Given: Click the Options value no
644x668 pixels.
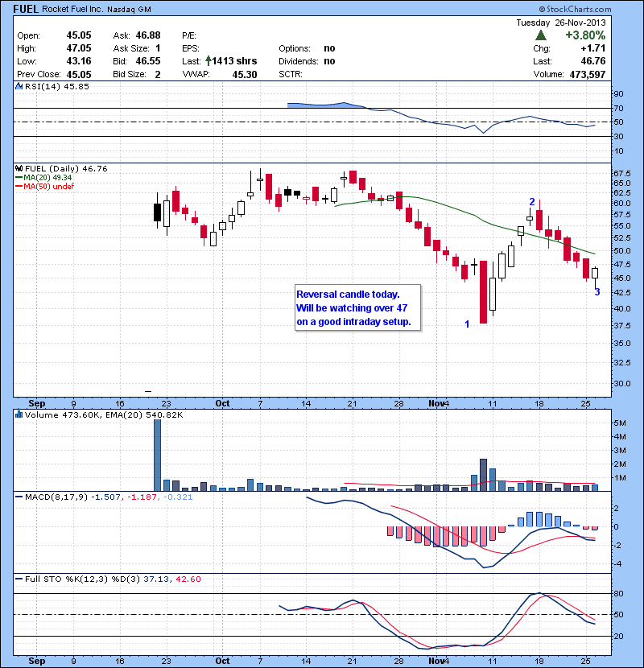Looking at the screenshot, I should click(x=329, y=48).
